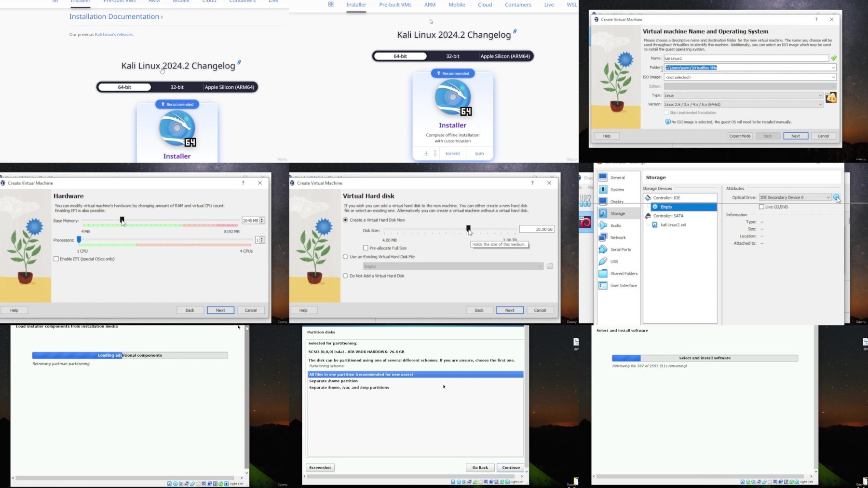Screen dimensions: 868x488
Task: Select the Controller: SATA storage device
Action: pyautogui.click(x=680, y=216)
